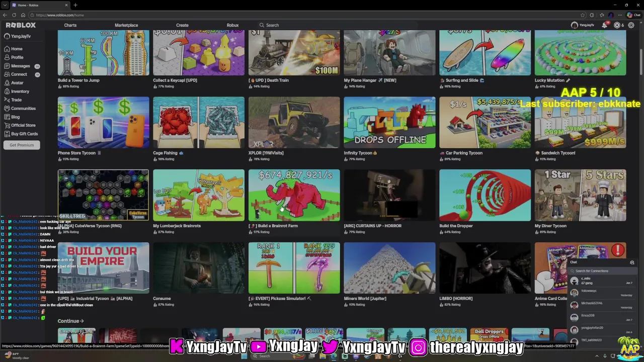Open Buy Gift Cards icon

(x=7, y=134)
